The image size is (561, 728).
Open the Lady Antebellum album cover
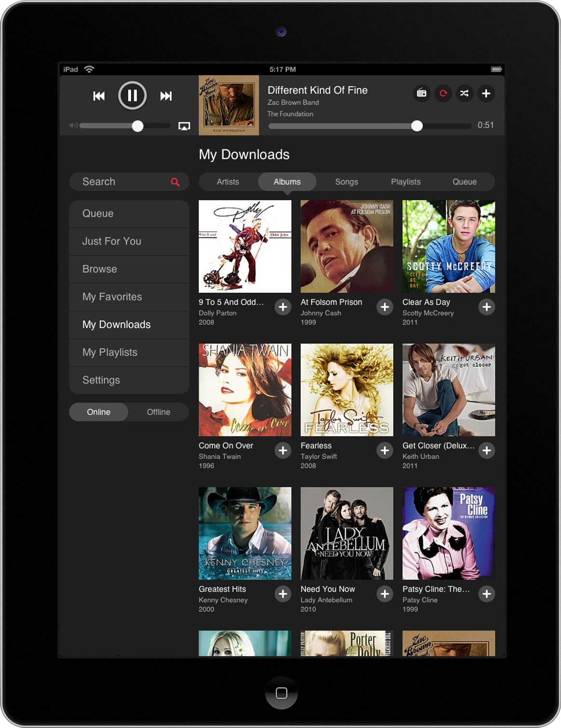(347, 533)
